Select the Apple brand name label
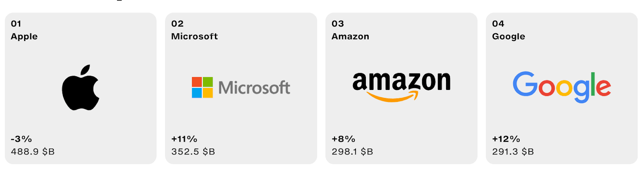Image resolution: width=644 pixels, height=169 pixels. (24, 37)
